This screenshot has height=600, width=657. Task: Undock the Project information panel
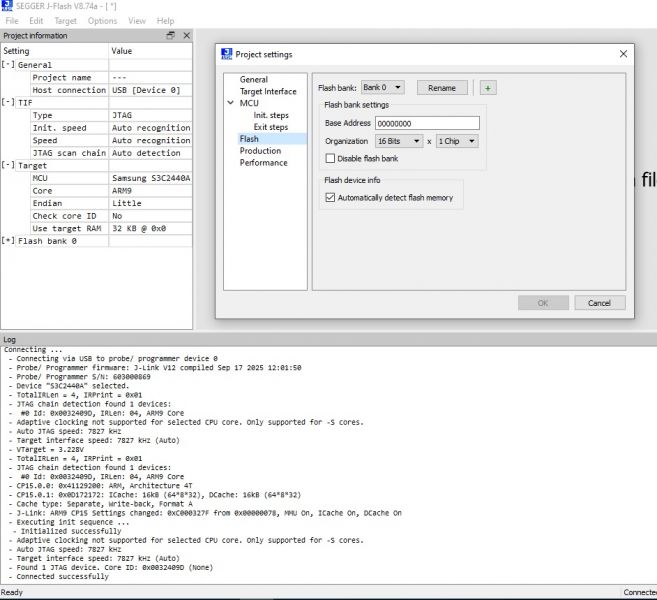pyautogui.click(x=170, y=36)
